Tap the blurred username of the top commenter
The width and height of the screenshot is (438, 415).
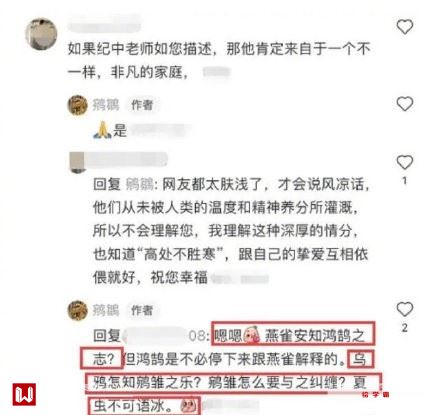(104, 25)
